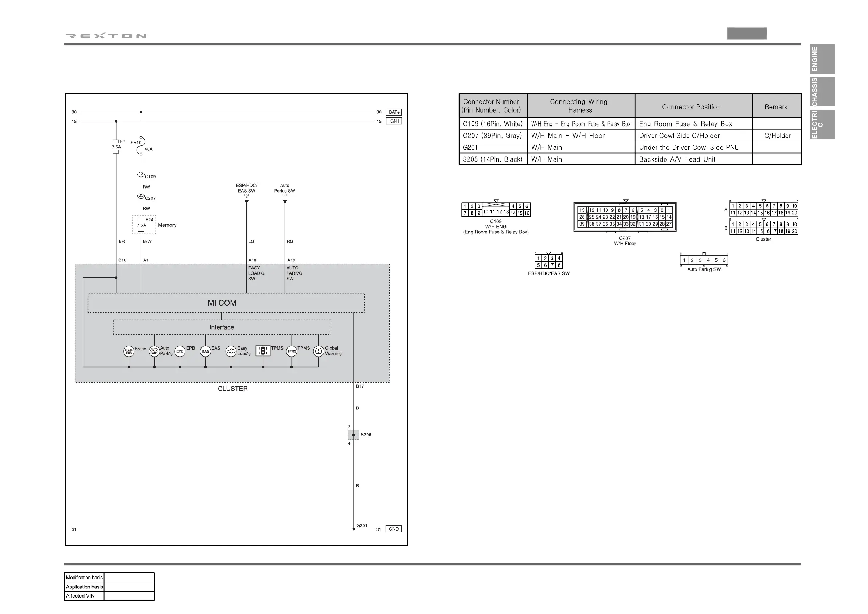Image resolution: width=868 pixels, height=614 pixels.
Task: Select the 'S205 (14Pin, Black)' table cell
Action: tap(493, 159)
